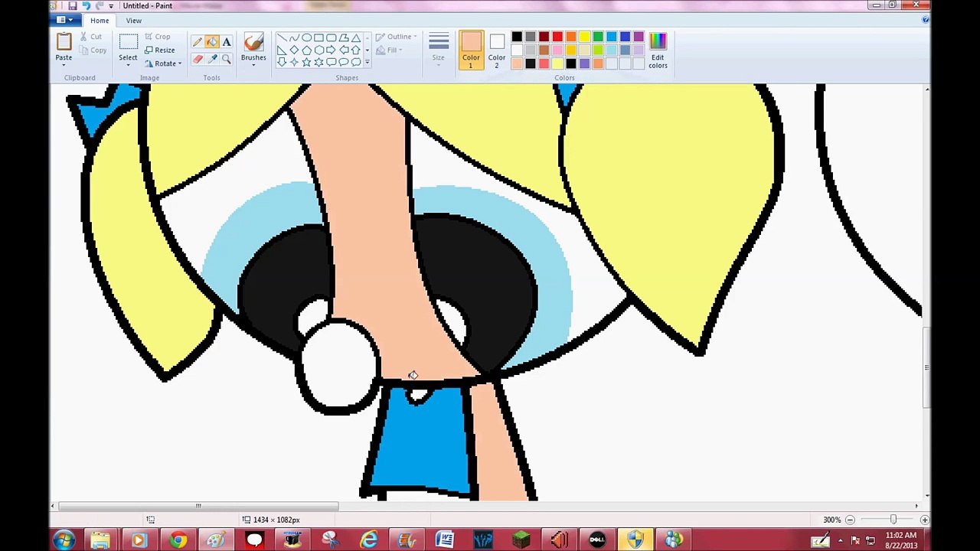This screenshot has height=551, width=980.
Task: Open the Windows Start menu
Action: (x=64, y=540)
